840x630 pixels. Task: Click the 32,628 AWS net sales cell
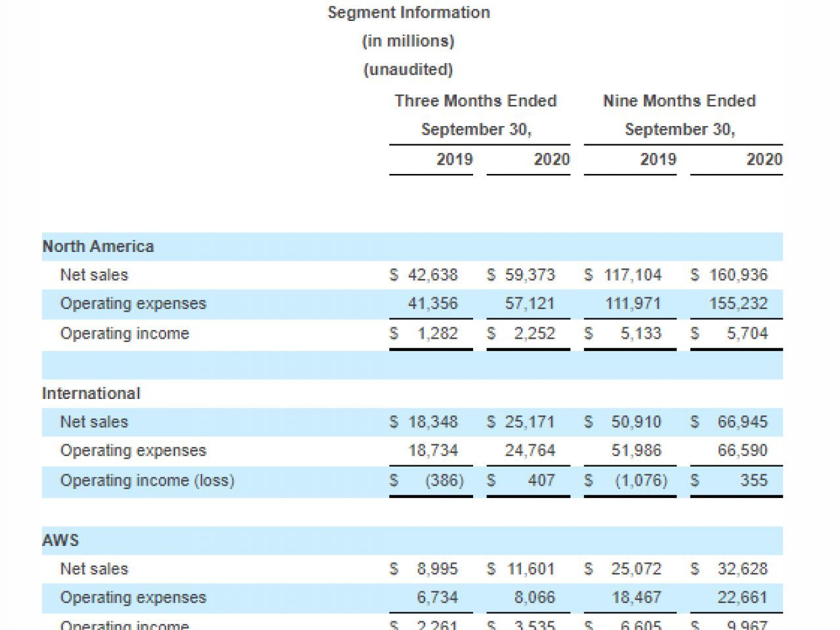743,569
